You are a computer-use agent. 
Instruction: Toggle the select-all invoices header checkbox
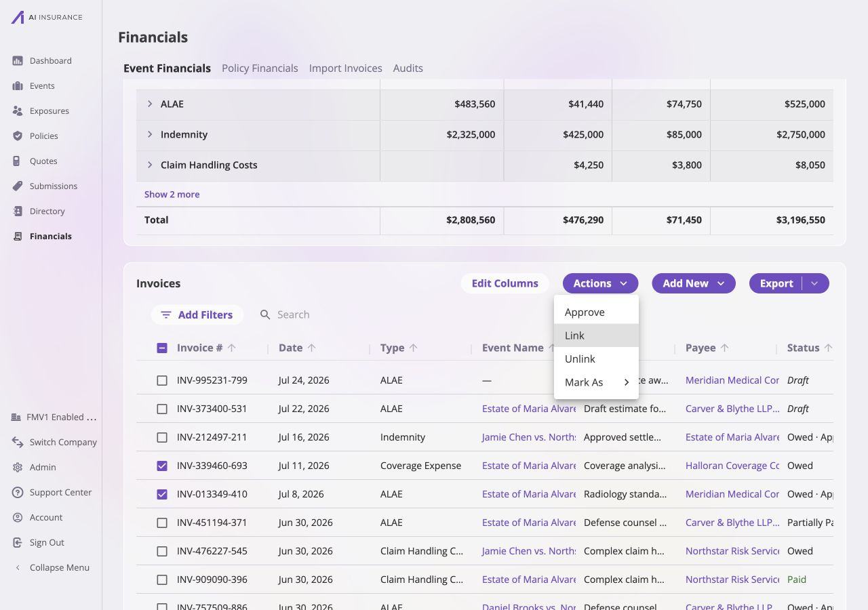(x=162, y=348)
